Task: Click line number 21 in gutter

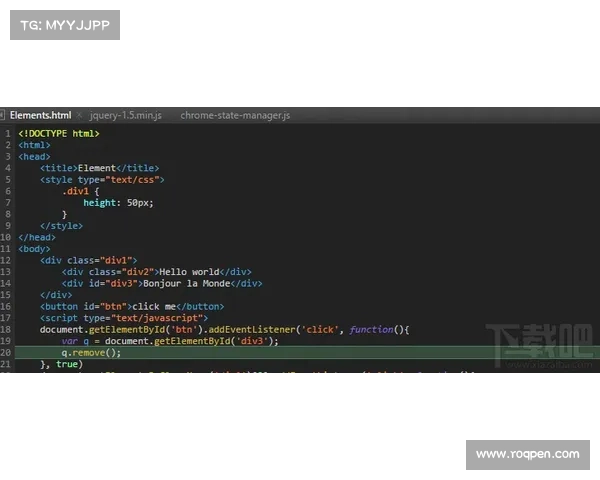Action: click(6, 364)
